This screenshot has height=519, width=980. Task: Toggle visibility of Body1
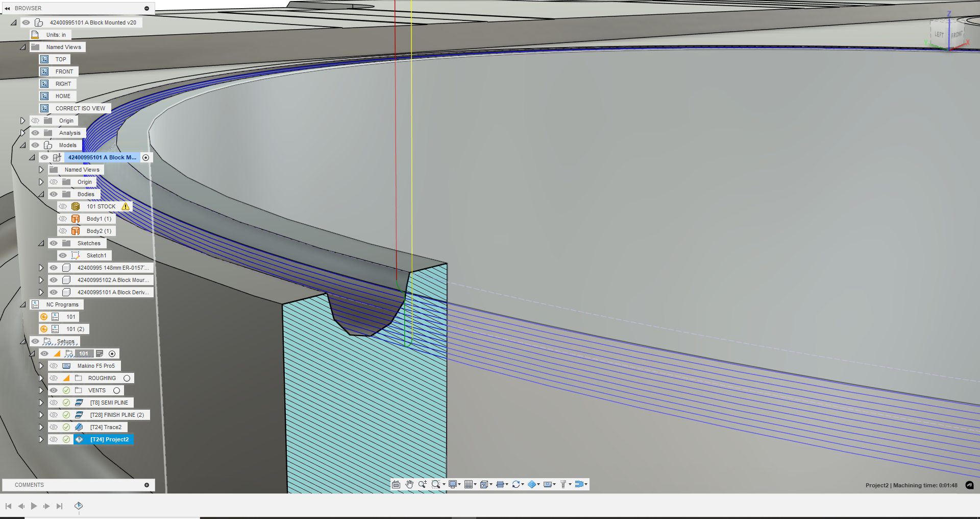coord(63,218)
